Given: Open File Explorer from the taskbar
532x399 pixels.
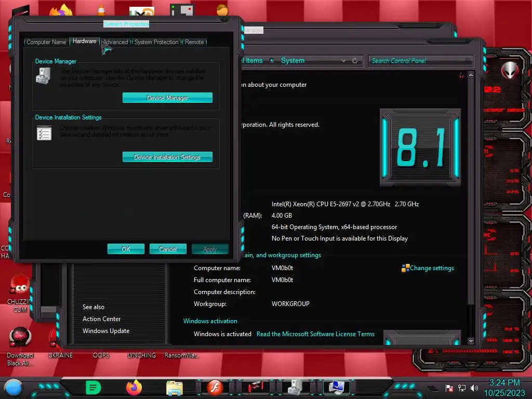Looking at the screenshot, I should click(x=175, y=388).
